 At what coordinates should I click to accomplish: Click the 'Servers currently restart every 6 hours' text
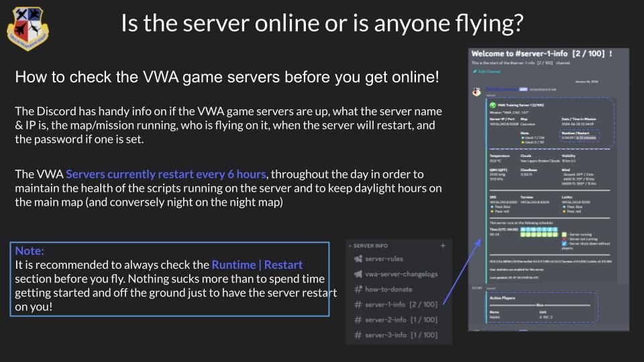pos(166,174)
